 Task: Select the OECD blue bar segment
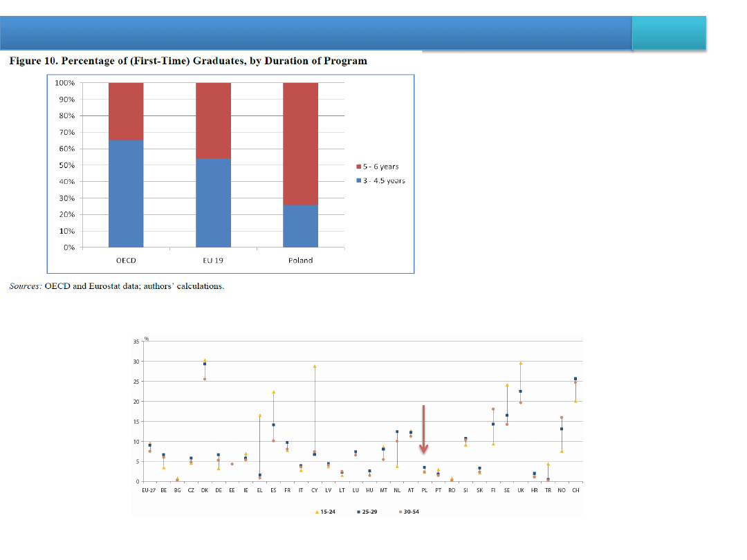click(126, 194)
